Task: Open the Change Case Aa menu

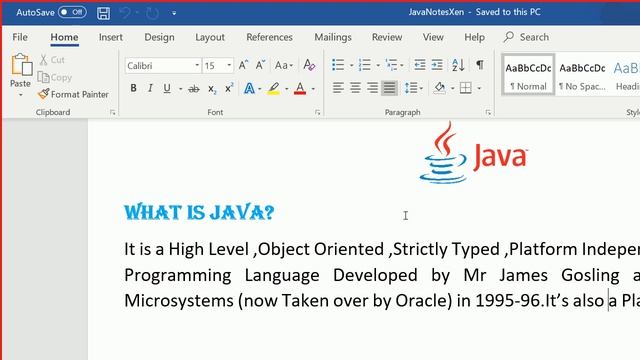Action: [x=284, y=65]
